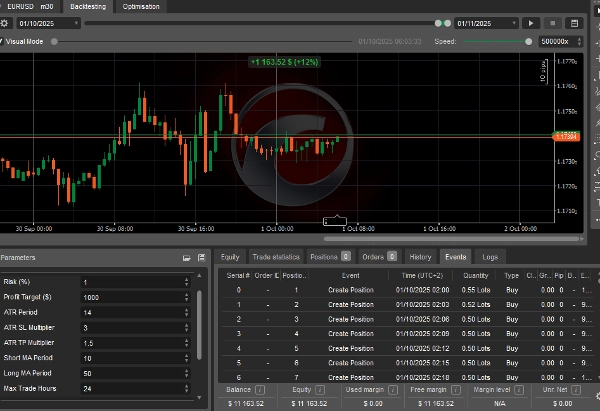Toggle the Visual Mode checkbox
This screenshot has height=411, width=600.
coord(3,41)
